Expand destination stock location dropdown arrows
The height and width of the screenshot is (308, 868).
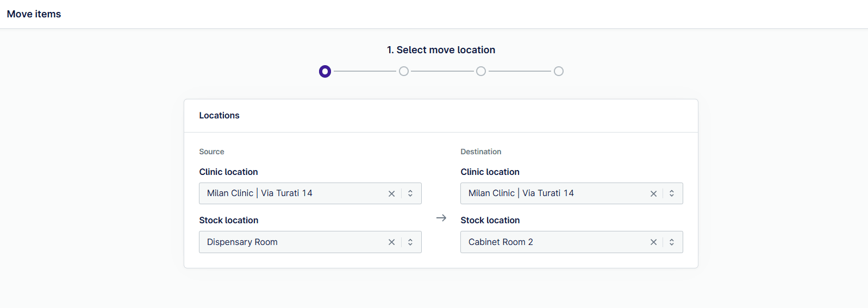672,242
